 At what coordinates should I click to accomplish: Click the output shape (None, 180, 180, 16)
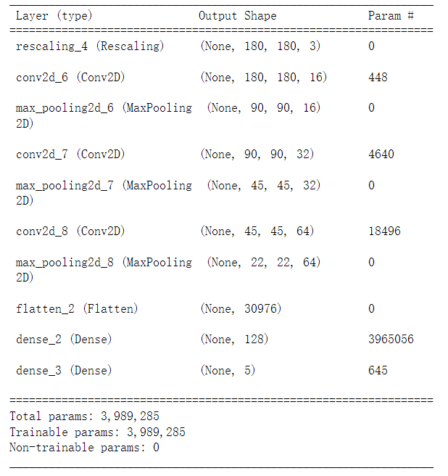264,77
